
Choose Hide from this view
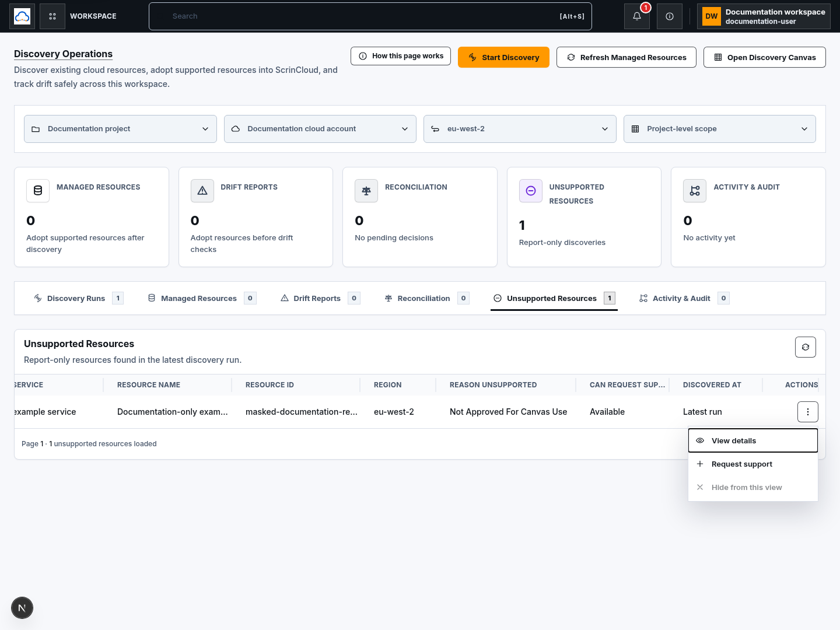coord(753,488)
